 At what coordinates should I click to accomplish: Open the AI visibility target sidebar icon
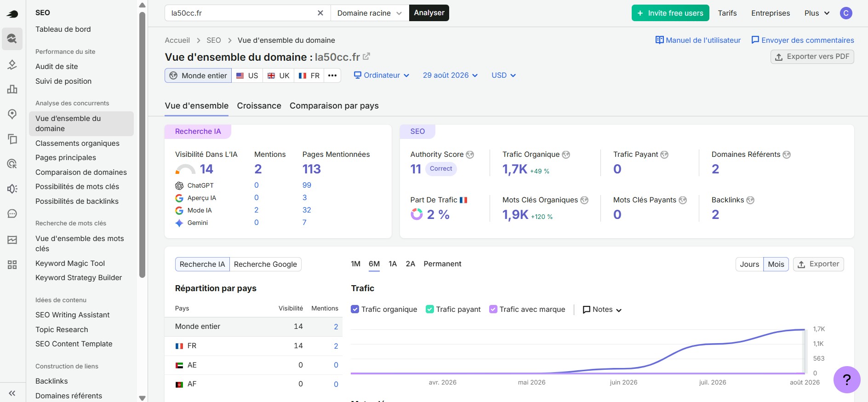point(12,164)
